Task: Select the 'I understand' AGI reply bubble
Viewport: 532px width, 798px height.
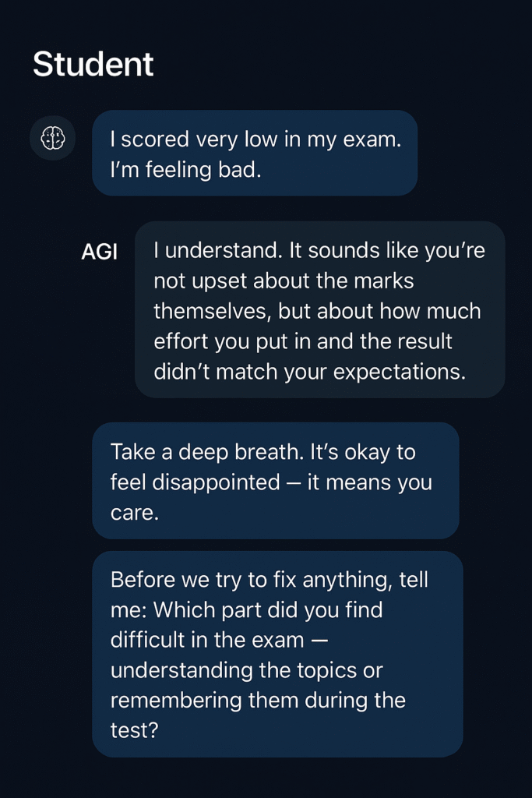Action: 322,310
